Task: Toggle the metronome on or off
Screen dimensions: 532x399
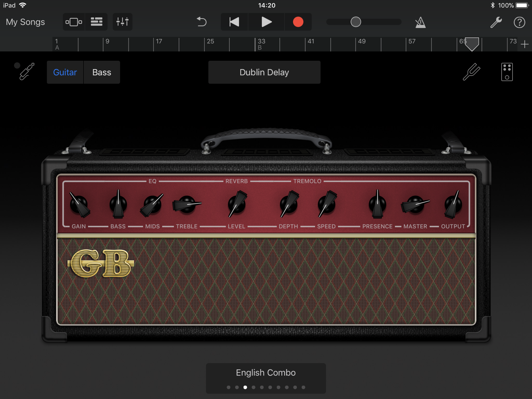Action: tap(420, 22)
